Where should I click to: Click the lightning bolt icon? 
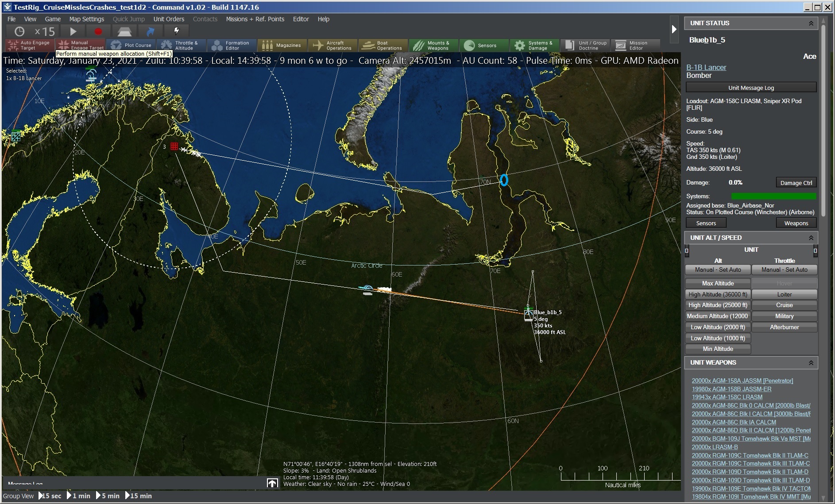(177, 31)
